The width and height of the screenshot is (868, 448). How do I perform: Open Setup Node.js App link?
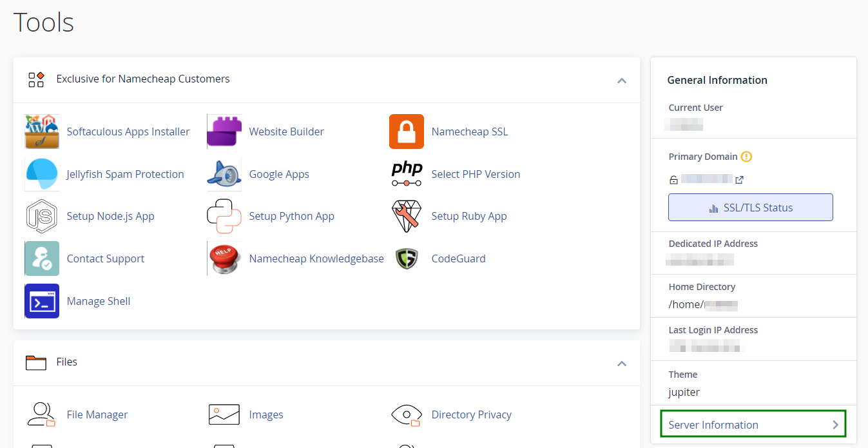pos(111,217)
